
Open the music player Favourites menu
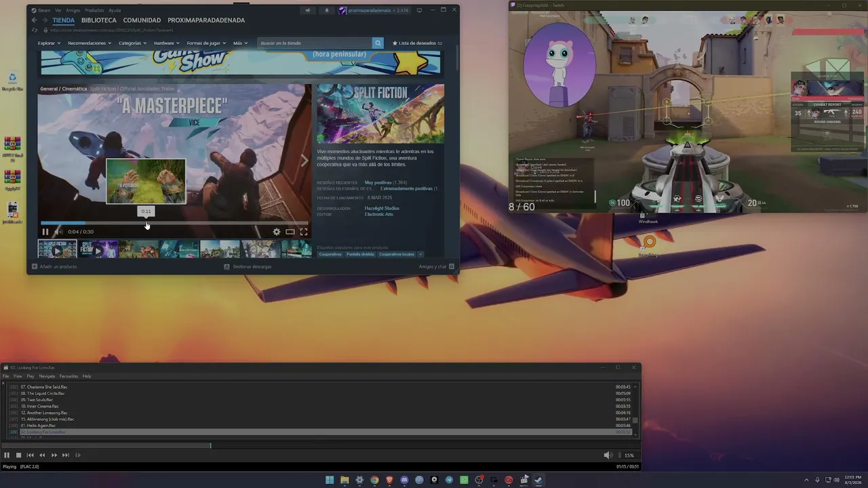coord(68,376)
